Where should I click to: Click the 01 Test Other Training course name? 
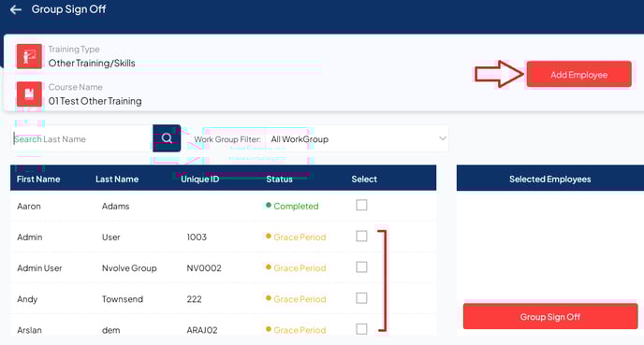95,101
